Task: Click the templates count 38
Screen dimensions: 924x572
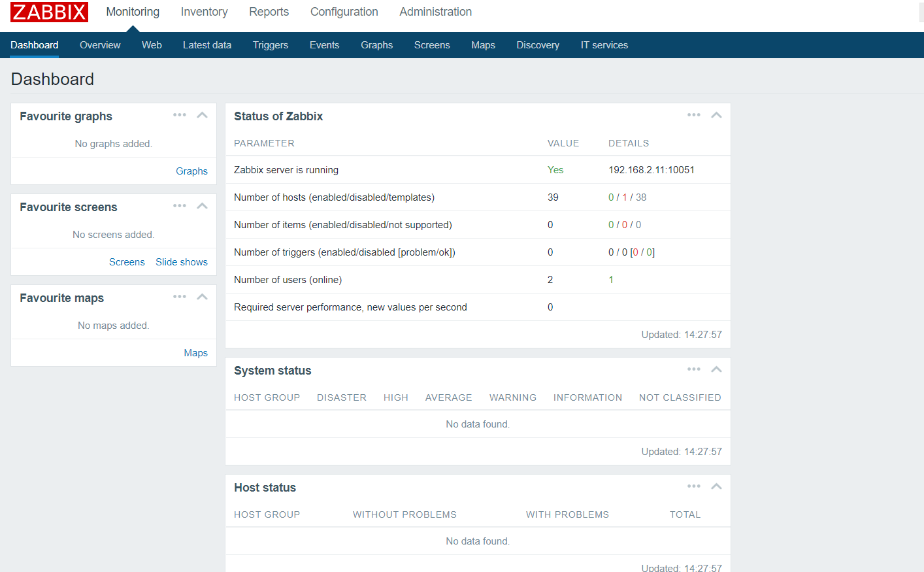Action: tap(641, 197)
